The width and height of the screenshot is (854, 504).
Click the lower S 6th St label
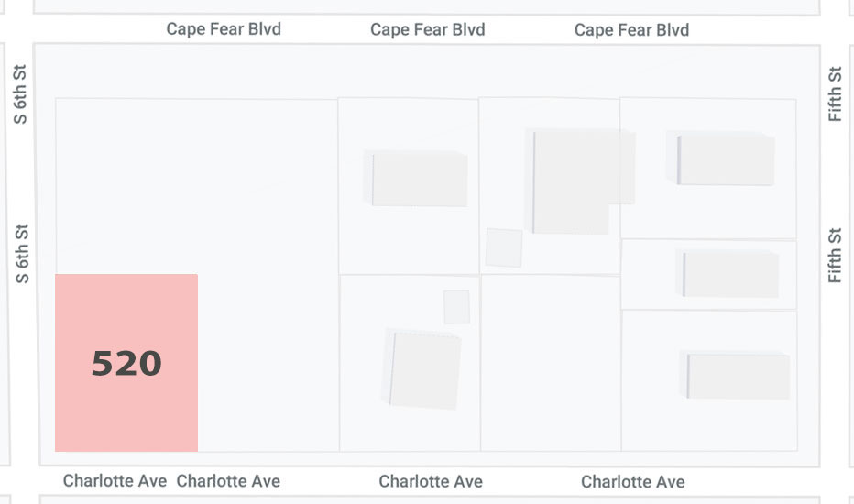(22, 254)
